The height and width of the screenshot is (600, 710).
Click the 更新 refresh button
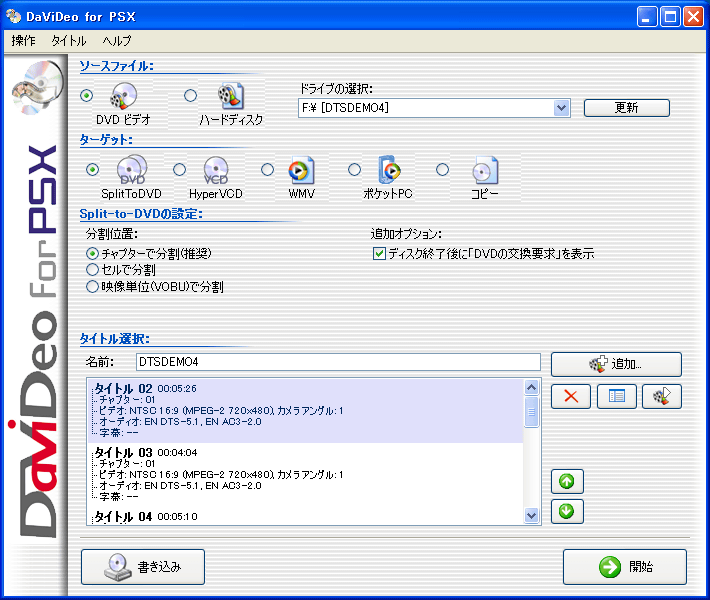627,108
